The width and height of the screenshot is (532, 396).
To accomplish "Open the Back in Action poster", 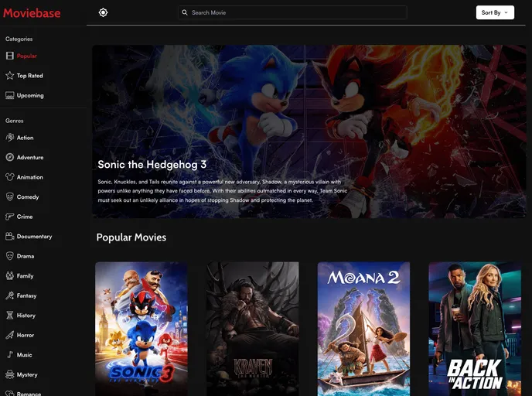I will [x=475, y=329].
